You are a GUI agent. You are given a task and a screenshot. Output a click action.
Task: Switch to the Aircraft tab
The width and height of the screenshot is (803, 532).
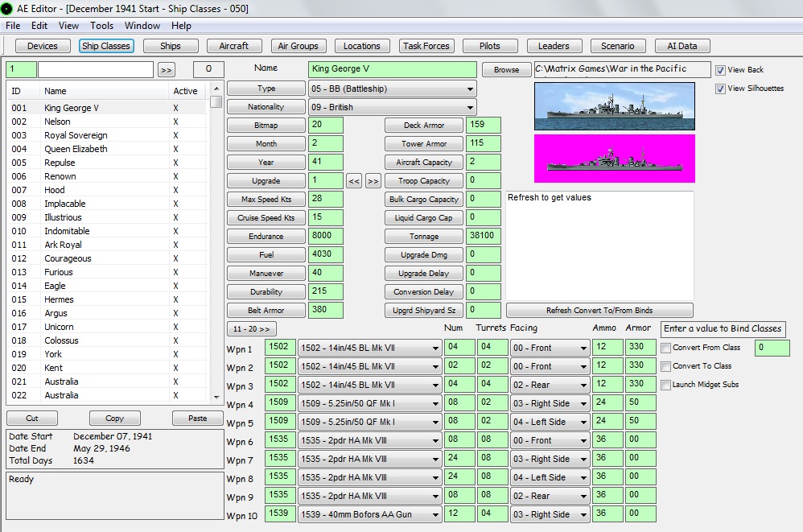click(x=233, y=46)
